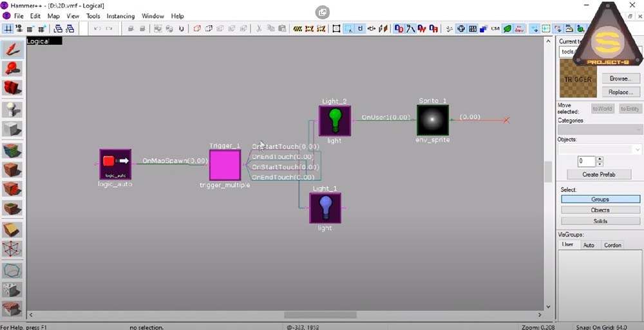Choose the Magnify tool in left toolbar

[x=12, y=68]
